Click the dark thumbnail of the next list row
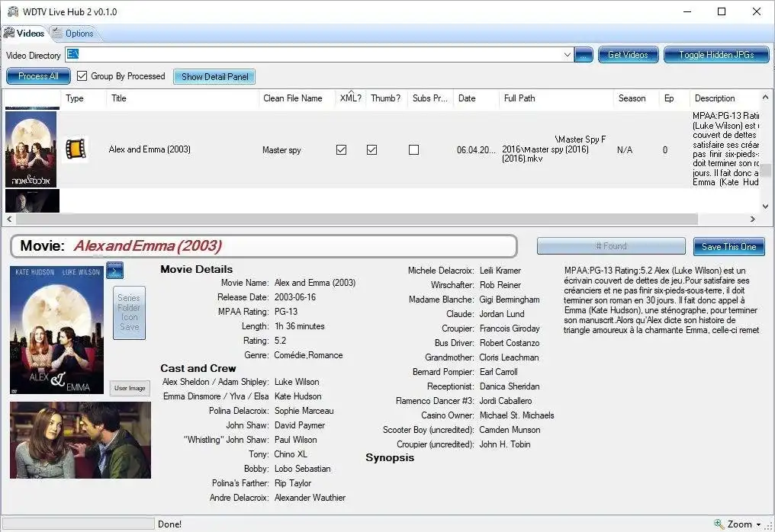The height and width of the screenshot is (532, 775). pos(32,200)
